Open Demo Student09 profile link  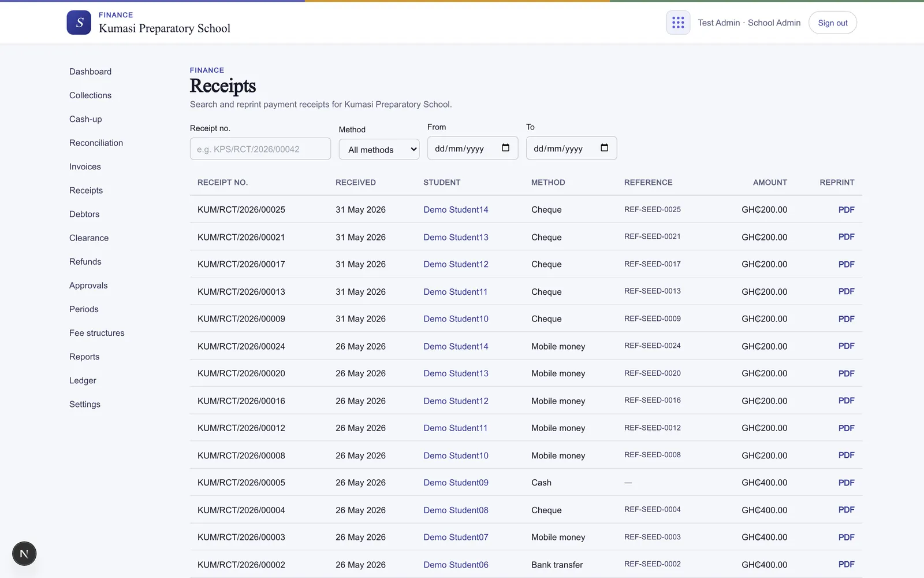click(x=456, y=483)
